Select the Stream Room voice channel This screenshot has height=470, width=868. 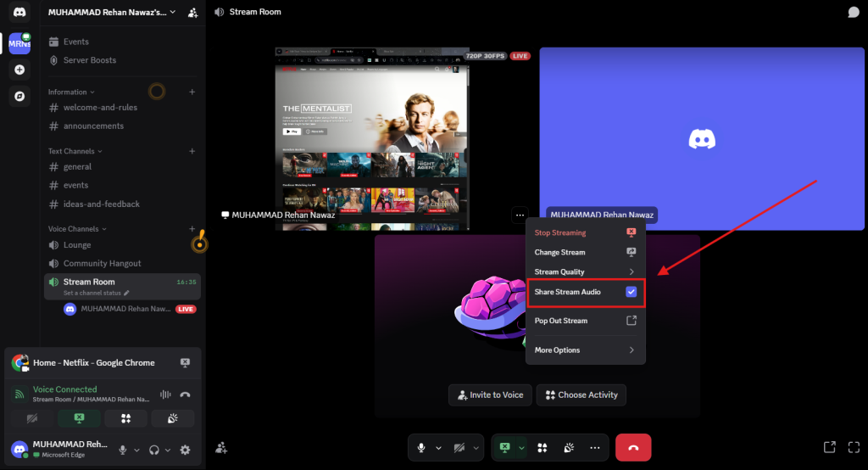(122, 286)
